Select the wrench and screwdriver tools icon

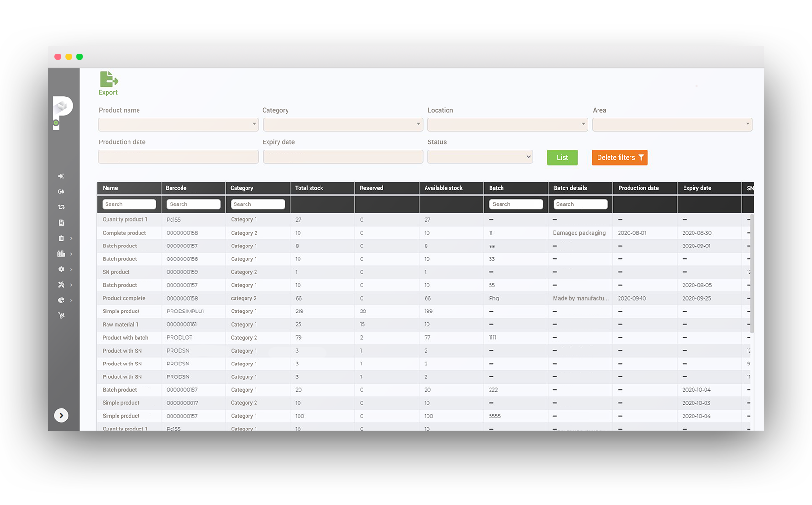point(61,285)
